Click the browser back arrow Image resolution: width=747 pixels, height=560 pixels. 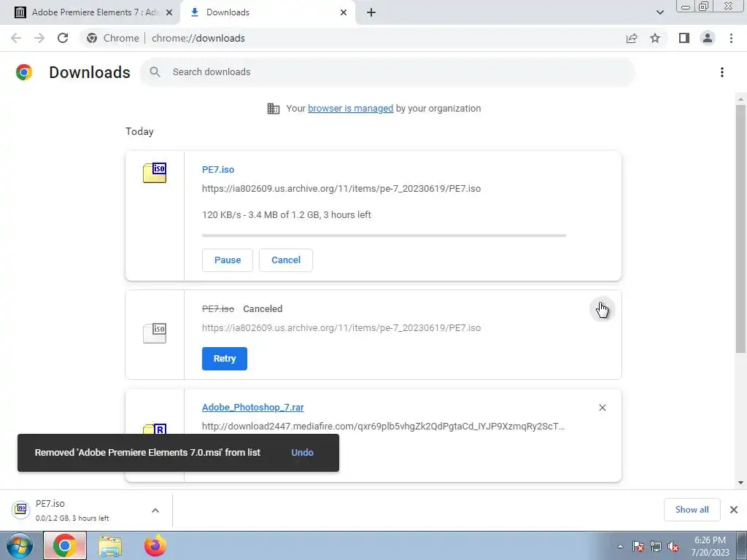(x=16, y=38)
